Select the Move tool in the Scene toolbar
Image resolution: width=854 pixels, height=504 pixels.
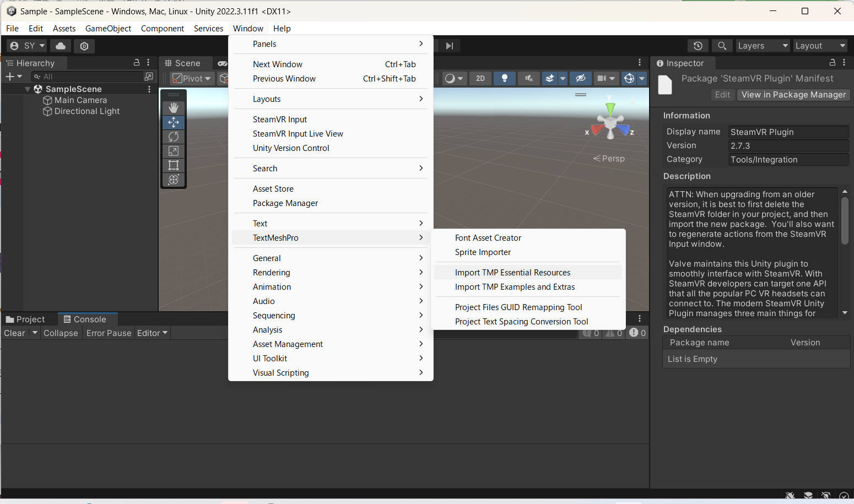coord(173,122)
